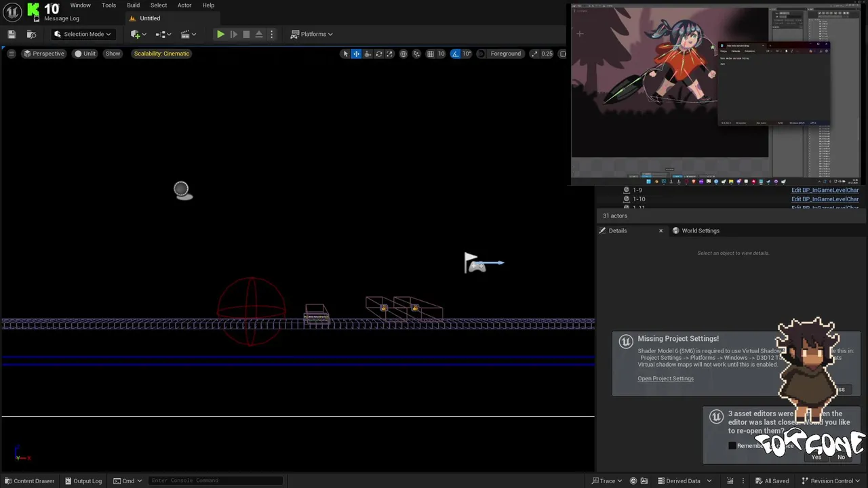Open the Blueprints toolbar dropdown
868x488 pixels.
163,34
